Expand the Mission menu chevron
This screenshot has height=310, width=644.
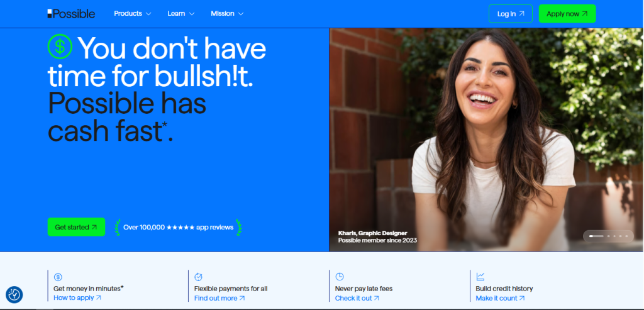pyautogui.click(x=241, y=14)
